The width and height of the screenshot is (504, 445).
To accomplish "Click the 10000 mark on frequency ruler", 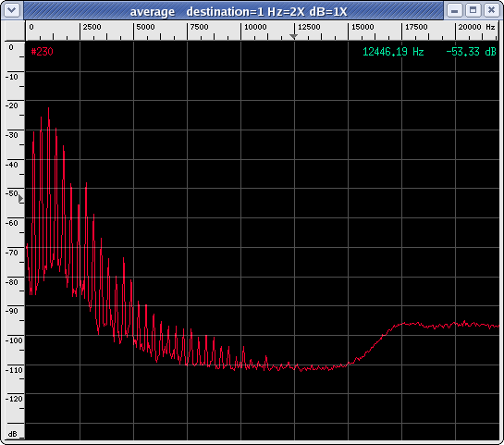I will 255,27.
